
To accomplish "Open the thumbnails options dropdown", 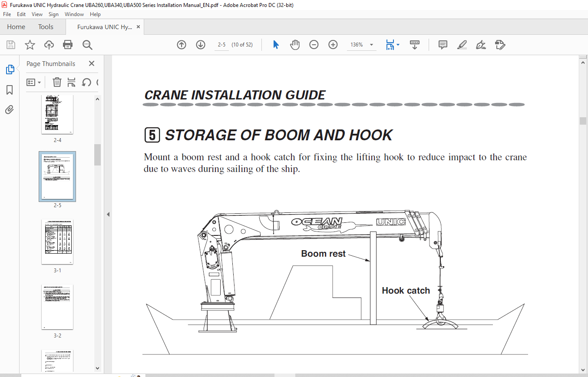I will point(34,82).
